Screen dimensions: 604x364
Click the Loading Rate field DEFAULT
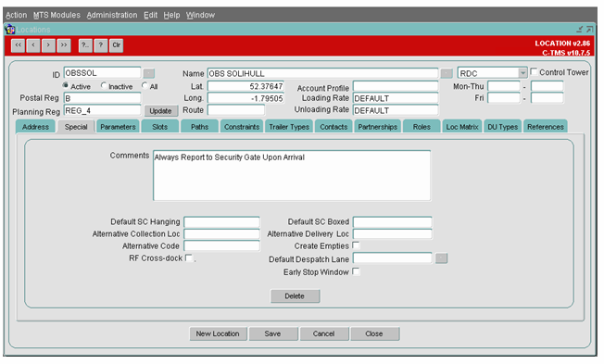click(x=396, y=98)
